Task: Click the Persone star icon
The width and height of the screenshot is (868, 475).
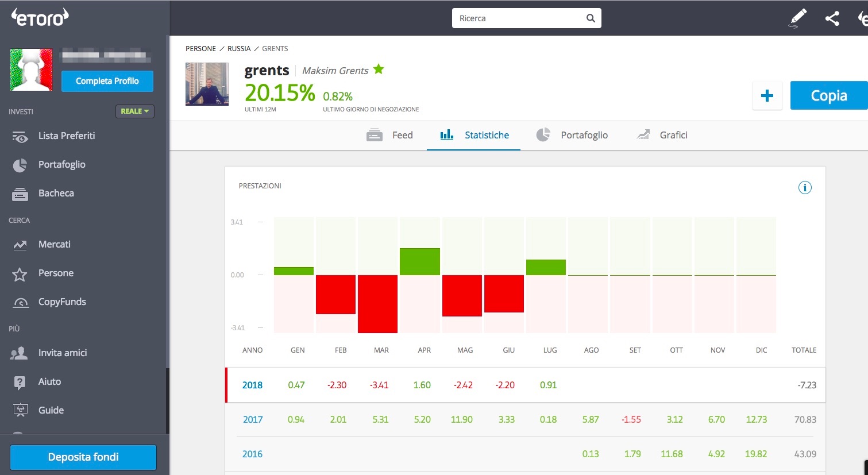Action: [x=20, y=274]
